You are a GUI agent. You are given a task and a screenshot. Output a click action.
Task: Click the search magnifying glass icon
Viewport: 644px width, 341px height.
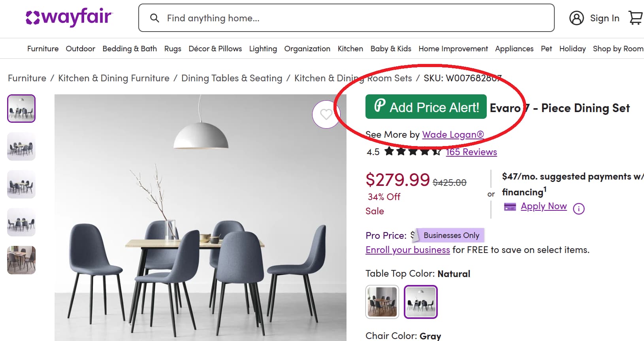[x=154, y=18]
